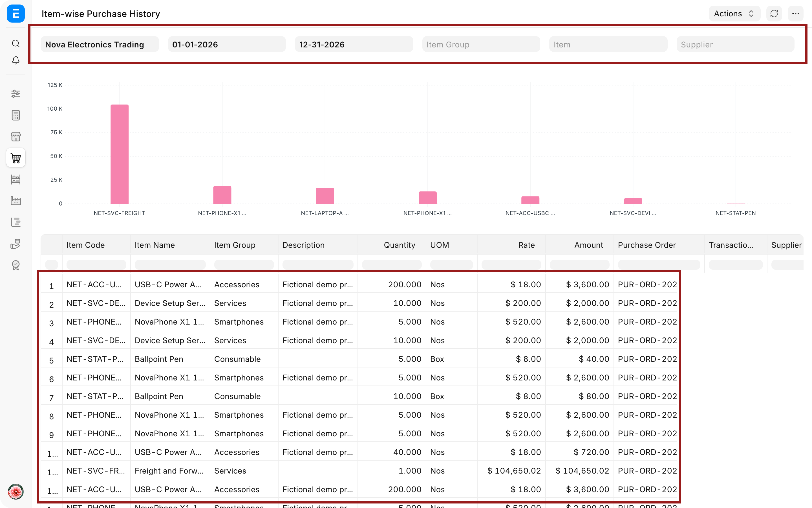
Task: Open the settings sliders sidebar icon
Action: (16, 93)
